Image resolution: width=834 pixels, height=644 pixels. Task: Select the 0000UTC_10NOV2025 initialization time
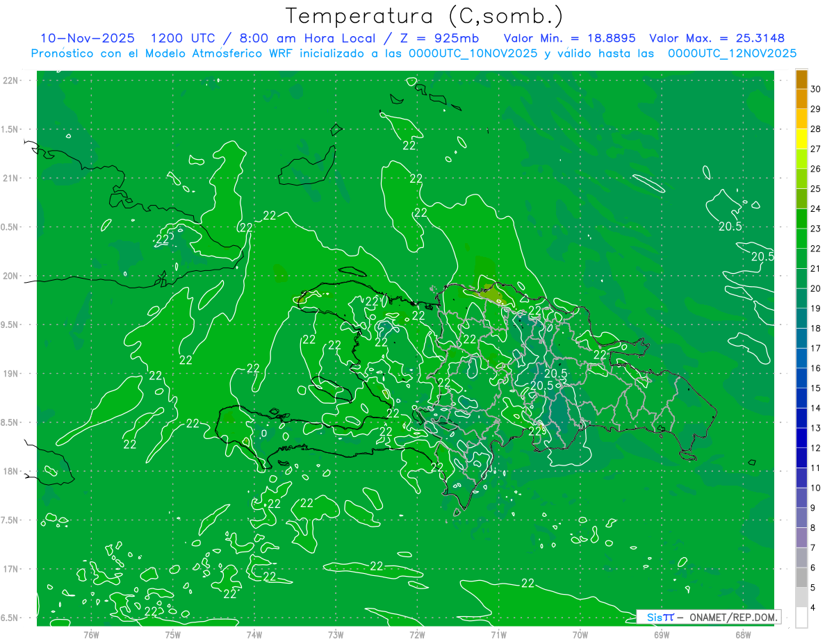[x=473, y=53]
